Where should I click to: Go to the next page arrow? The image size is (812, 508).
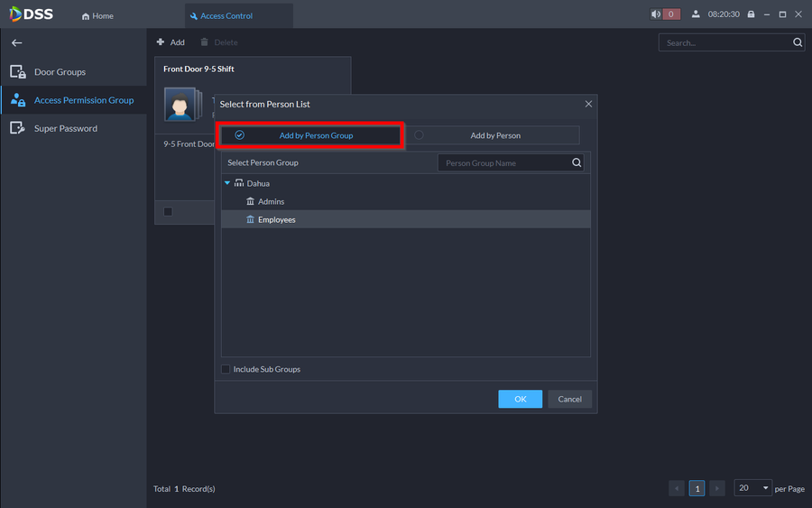click(717, 488)
